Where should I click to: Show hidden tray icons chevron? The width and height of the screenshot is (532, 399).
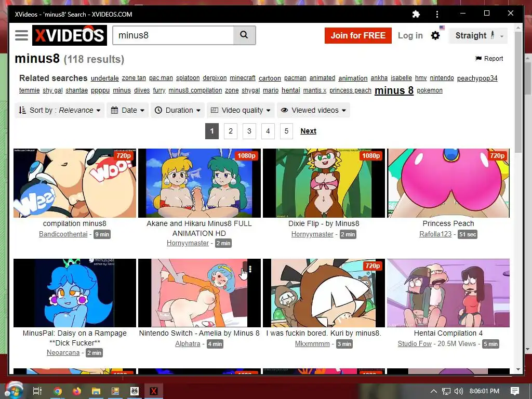(x=434, y=391)
